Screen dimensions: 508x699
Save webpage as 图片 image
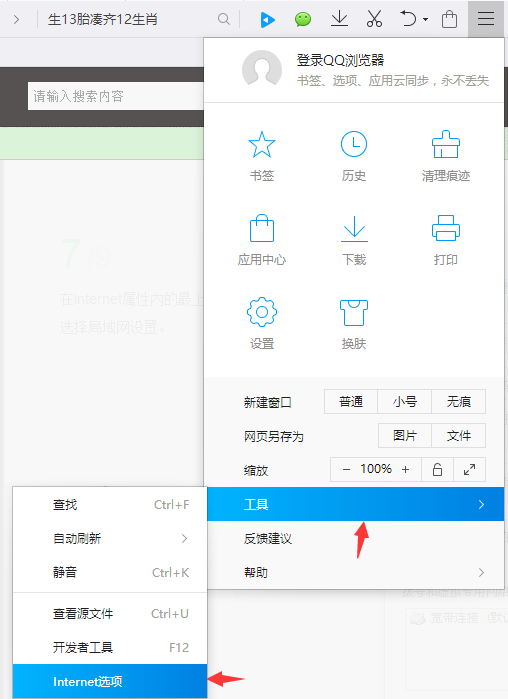tap(405, 436)
